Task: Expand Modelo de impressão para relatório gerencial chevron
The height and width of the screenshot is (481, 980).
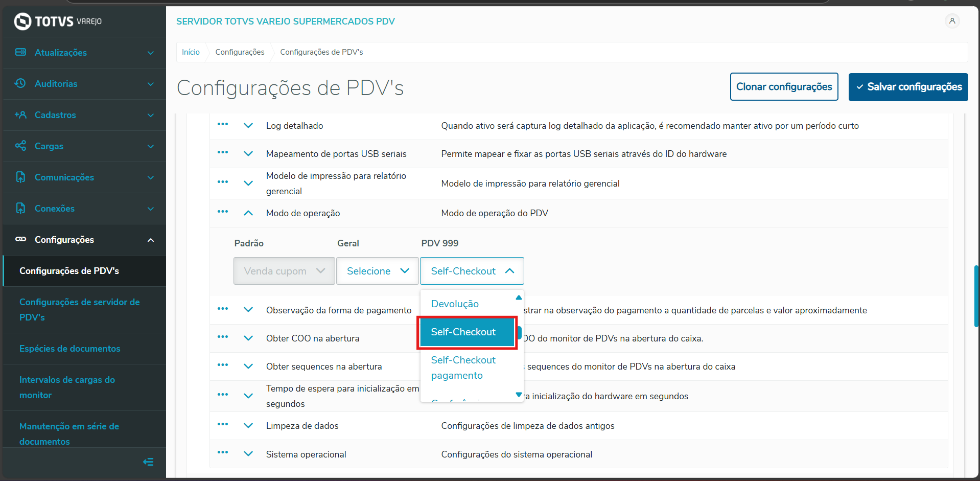Action: [x=248, y=184]
